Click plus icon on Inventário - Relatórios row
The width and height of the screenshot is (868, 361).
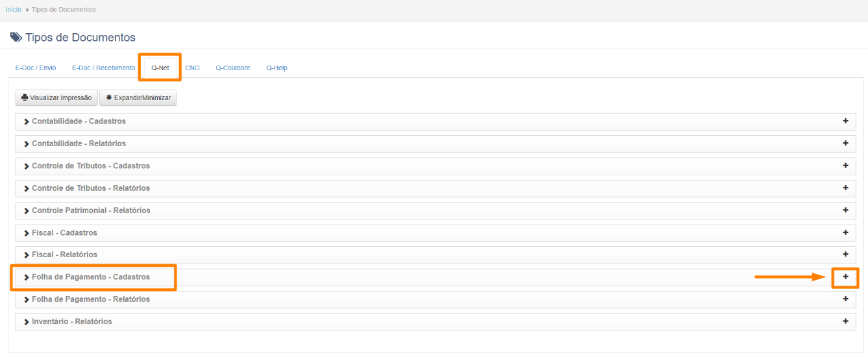[x=845, y=321]
